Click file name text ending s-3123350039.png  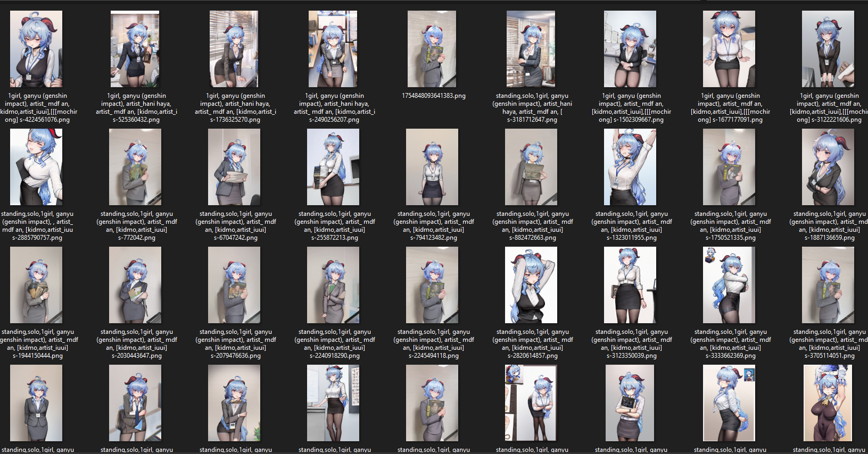632,344
